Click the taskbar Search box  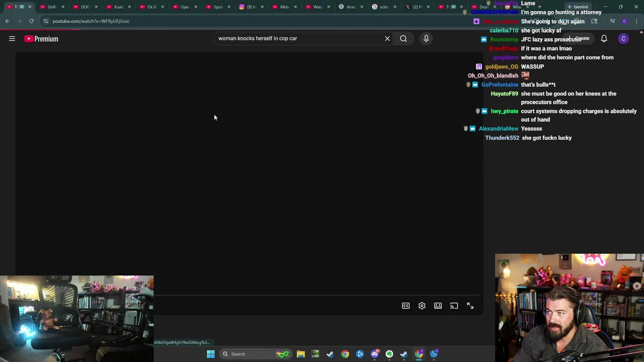pyautogui.click(x=255, y=354)
